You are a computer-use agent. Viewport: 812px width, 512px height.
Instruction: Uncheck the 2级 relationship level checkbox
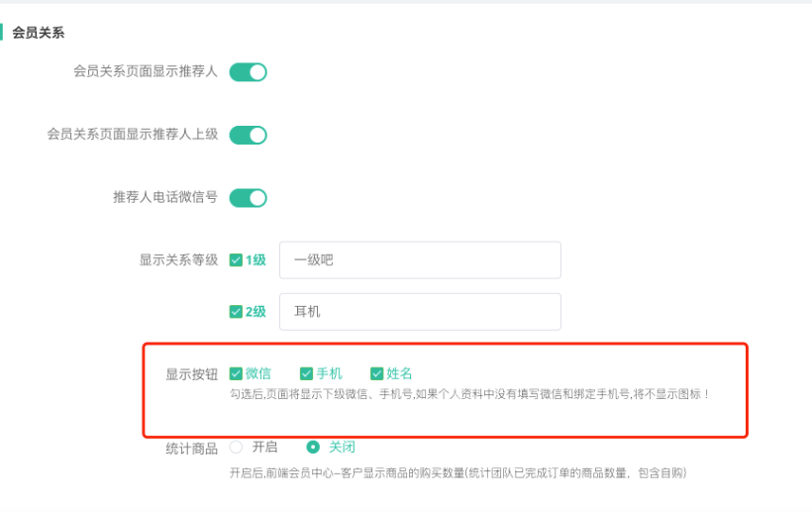point(236,312)
